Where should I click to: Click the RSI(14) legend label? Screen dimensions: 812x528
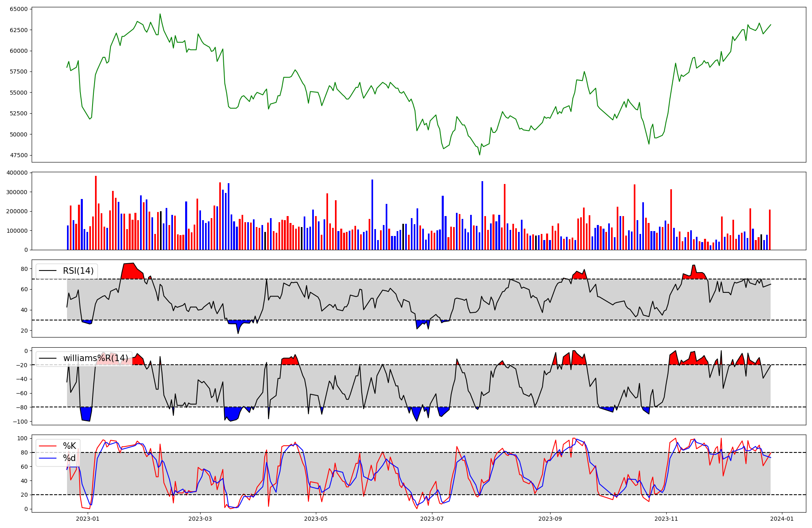(x=78, y=271)
